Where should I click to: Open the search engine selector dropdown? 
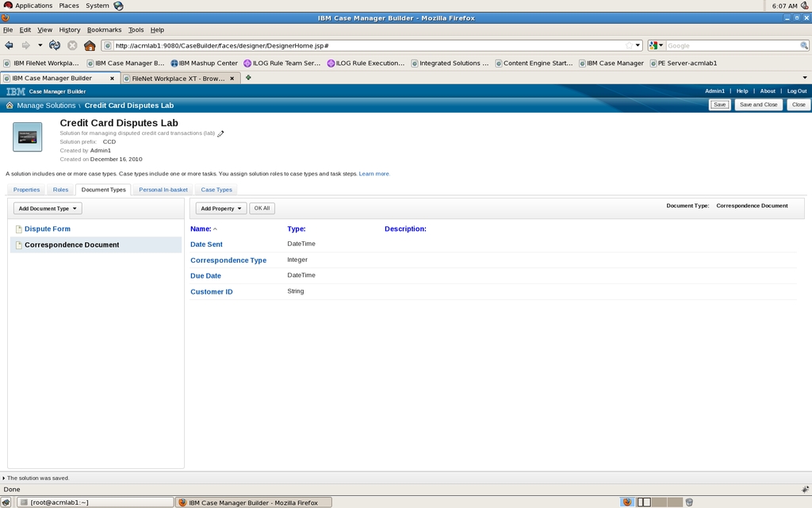pos(656,45)
